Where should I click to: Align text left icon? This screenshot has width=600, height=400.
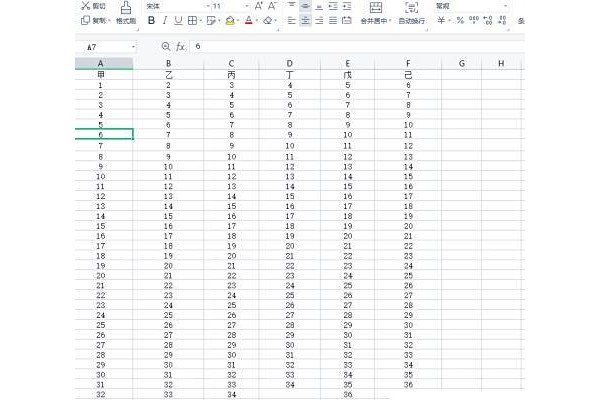[x=292, y=21]
